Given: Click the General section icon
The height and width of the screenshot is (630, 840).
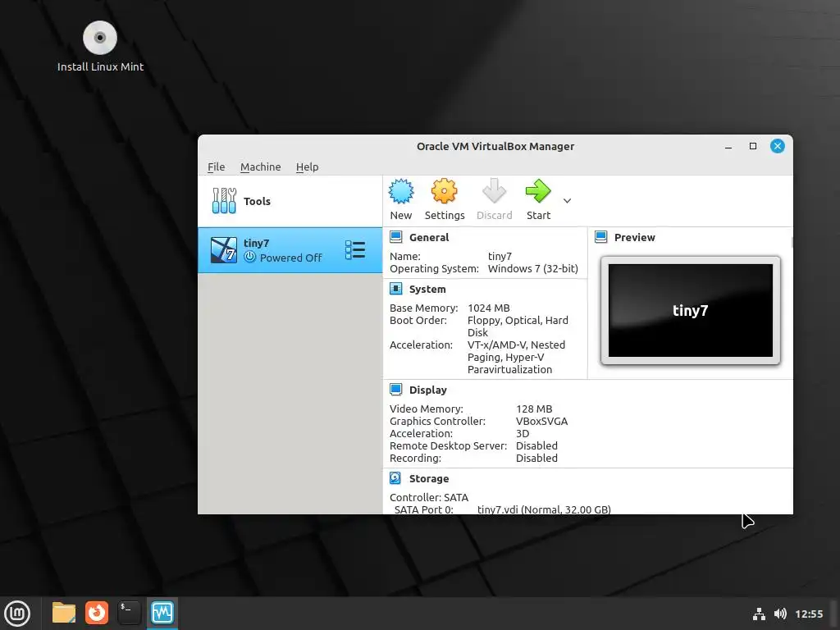Looking at the screenshot, I should click(396, 237).
